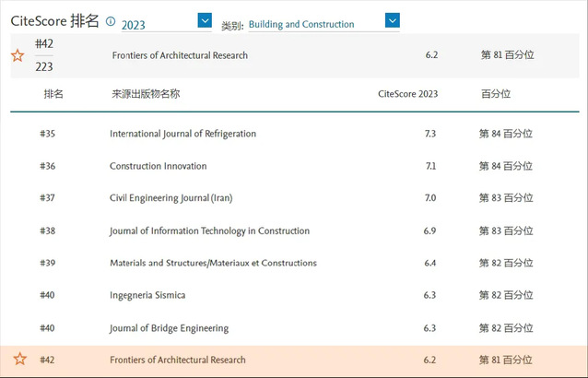
Task: Open Journal of Information Technology in Construction
Action: click(x=209, y=230)
